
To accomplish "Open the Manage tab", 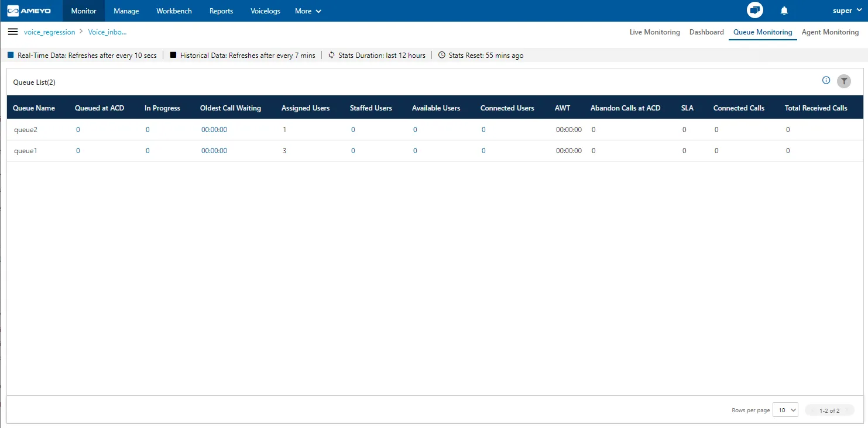I will coord(126,11).
